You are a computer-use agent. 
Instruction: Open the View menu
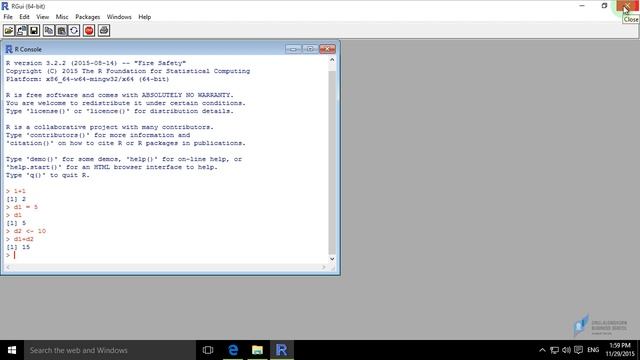point(42,17)
